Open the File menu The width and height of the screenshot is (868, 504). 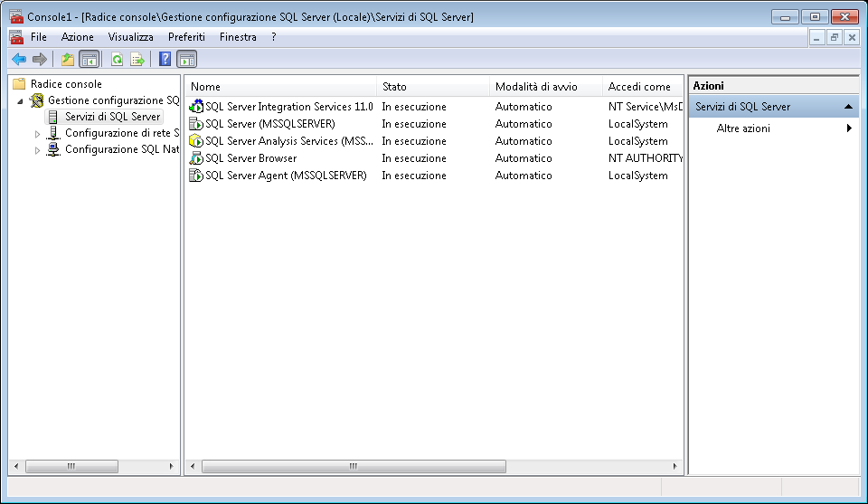[39, 37]
